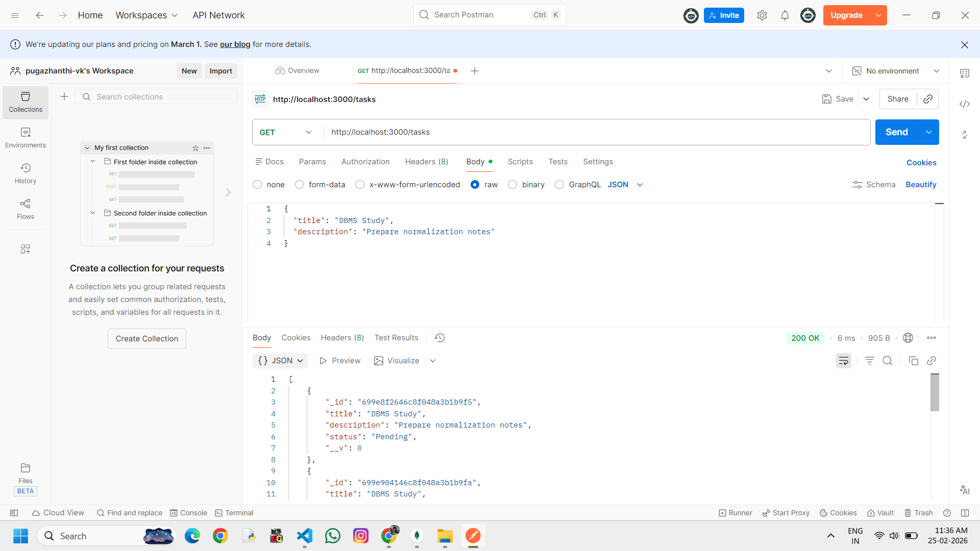The width and height of the screenshot is (980, 551).
Task: Open the notifications bell
Action: click(x=785, y=15)
